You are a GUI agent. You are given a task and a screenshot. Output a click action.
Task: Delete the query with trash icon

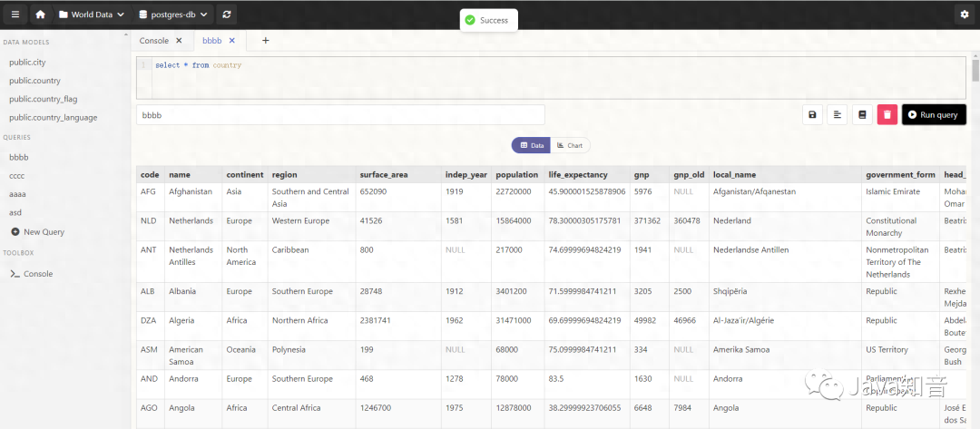click(x=887, y=115)
